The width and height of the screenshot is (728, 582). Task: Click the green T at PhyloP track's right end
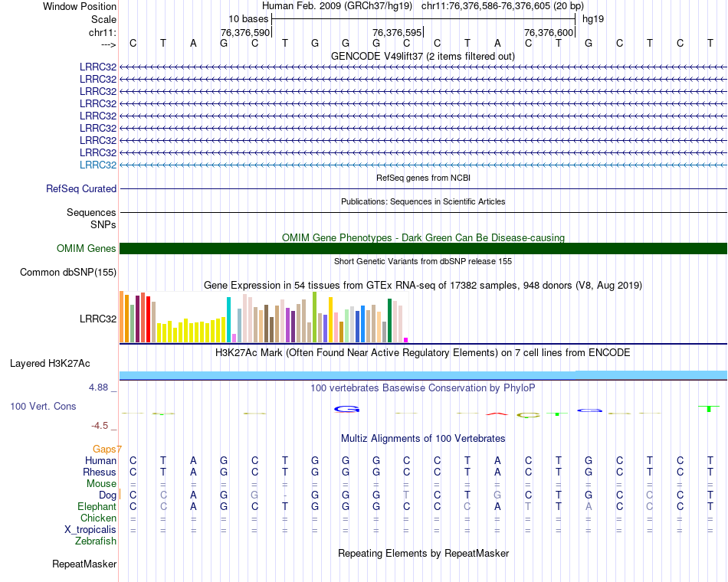click(x=710, y=408)
